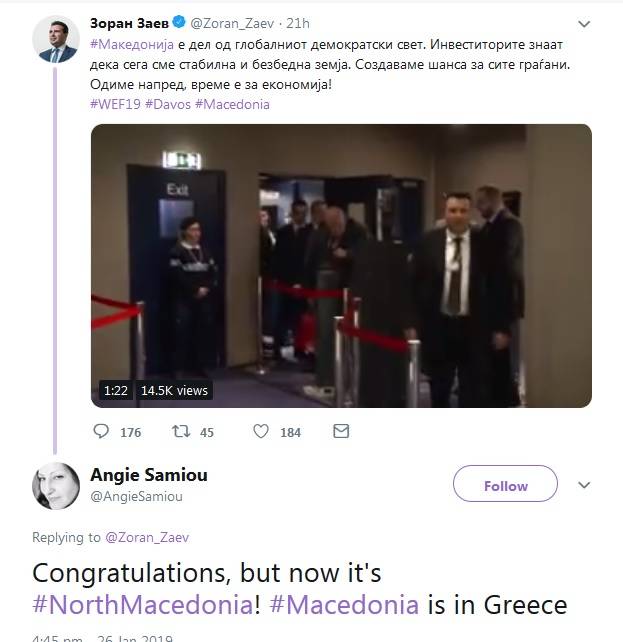Click the reply speech bubble icon
This screenshot has width=623, height=642.
(x=101, y=431)
